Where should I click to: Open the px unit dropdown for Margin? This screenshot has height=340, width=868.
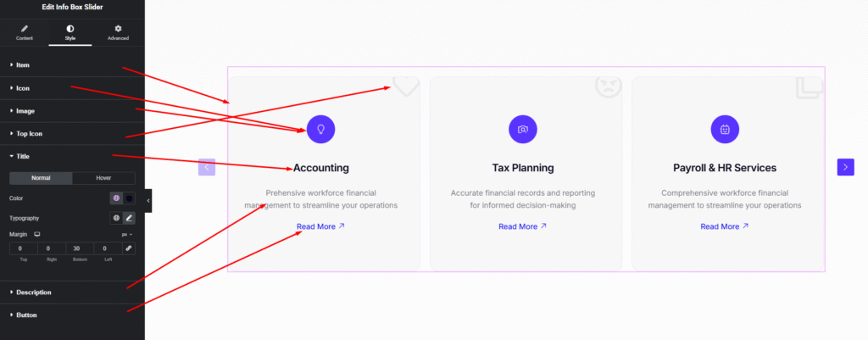pos(127,234)
